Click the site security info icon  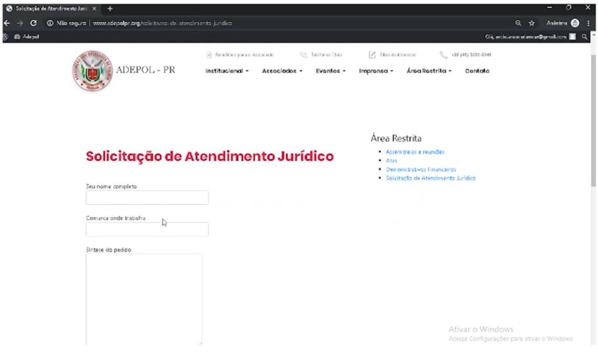click(51, 23)
